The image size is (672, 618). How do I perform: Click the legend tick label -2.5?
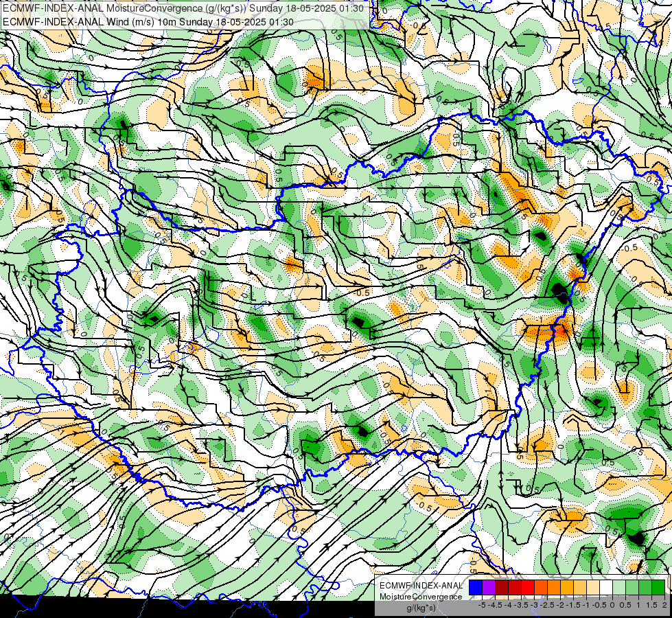[547, 605]
